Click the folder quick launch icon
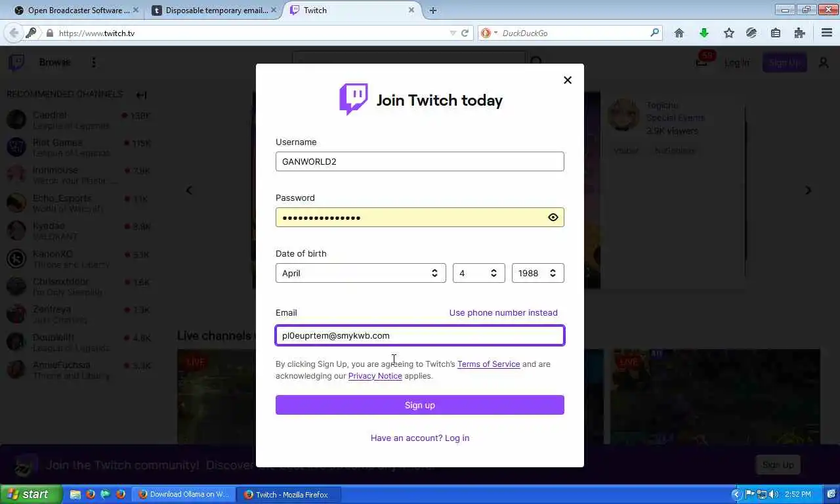The image size is (840, 504). [75, 494]
